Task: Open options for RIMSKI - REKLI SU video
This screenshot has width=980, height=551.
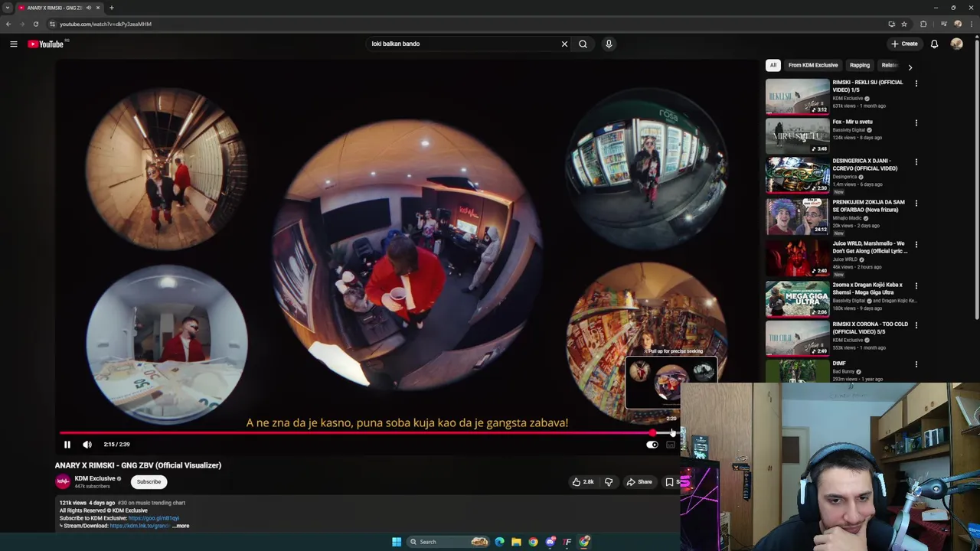Action: click(916, 83)
